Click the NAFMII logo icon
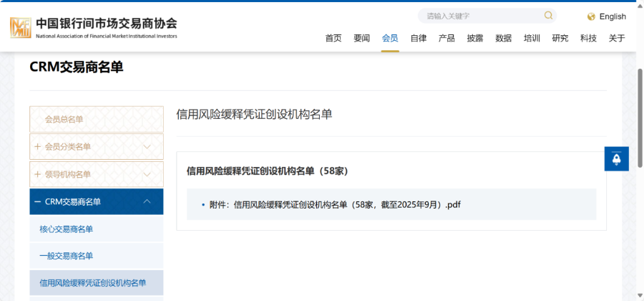Screen dimensions: 644x301 pyautogui.click(x=21, y=27)
